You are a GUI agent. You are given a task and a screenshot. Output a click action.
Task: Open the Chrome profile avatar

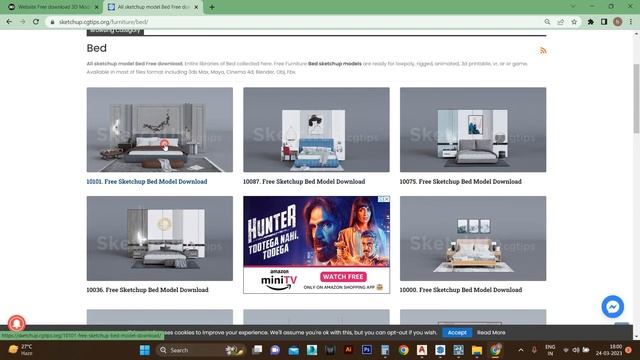click(x=618, y=22)
